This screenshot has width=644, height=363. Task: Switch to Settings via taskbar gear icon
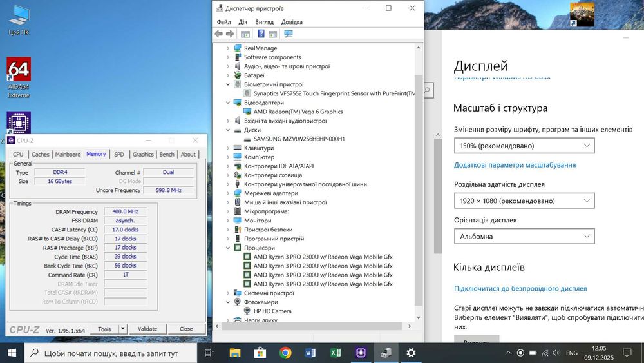[x=411, y=353]
